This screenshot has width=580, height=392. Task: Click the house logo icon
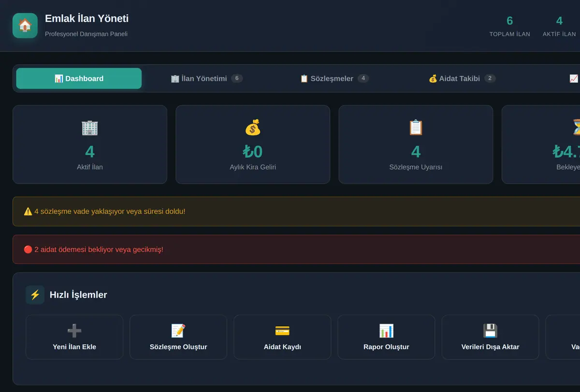(x=25, y=26)
